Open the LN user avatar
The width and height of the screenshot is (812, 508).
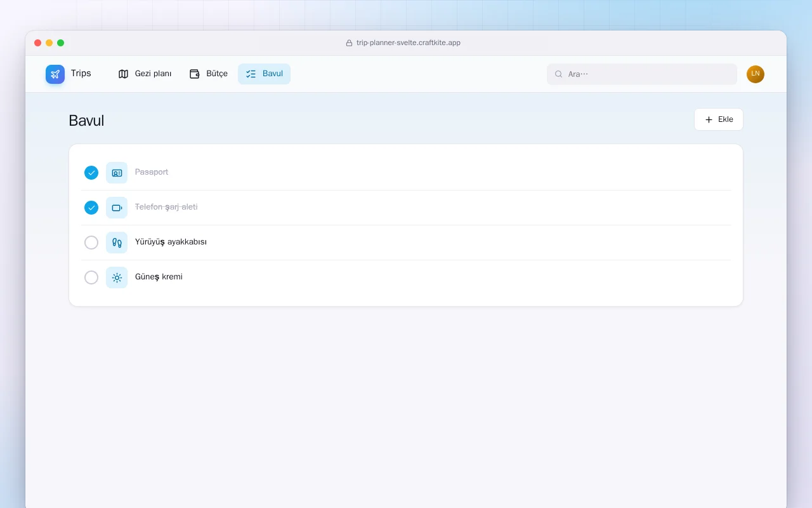pyautogui.click(x=756, y=74)
